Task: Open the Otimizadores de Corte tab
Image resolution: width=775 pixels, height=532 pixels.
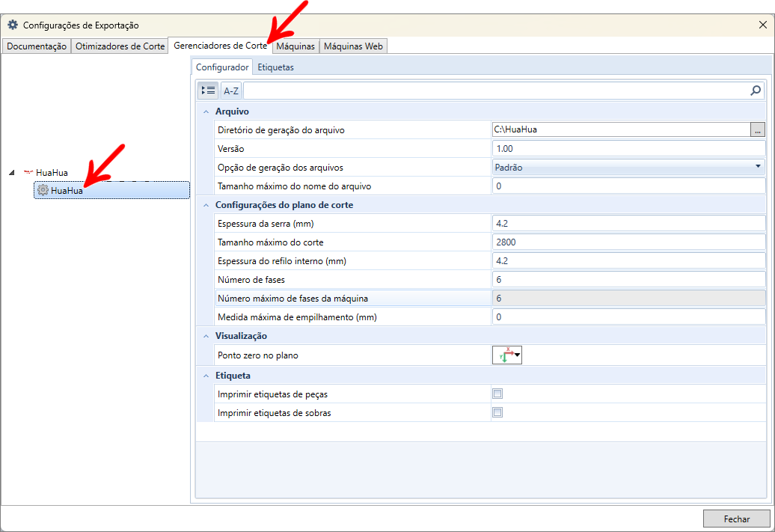Action: [x=120, y=46]
